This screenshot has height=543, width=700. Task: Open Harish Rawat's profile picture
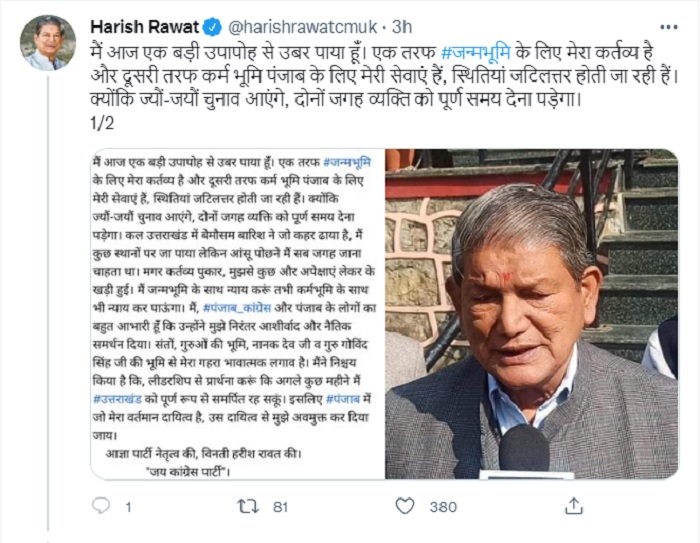point(47,43)
